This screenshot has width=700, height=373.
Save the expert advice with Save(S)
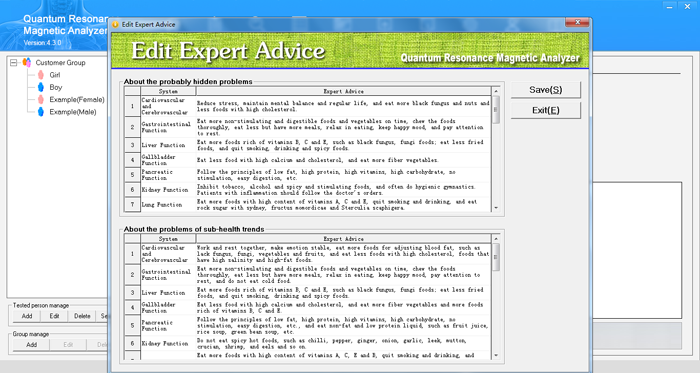(x=546, y=90)
